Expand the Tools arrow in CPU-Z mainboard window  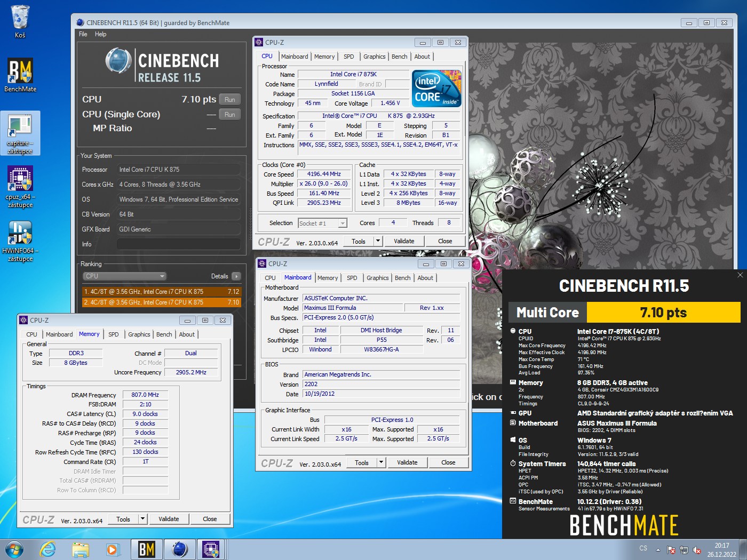pos(381,462)
